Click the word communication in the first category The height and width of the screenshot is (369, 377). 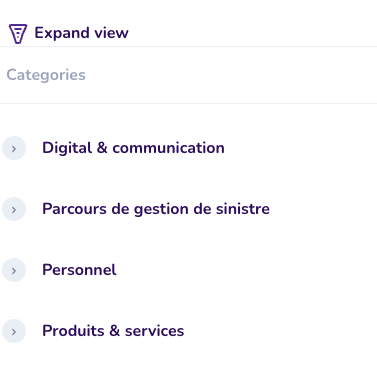[x=168, y=148]
